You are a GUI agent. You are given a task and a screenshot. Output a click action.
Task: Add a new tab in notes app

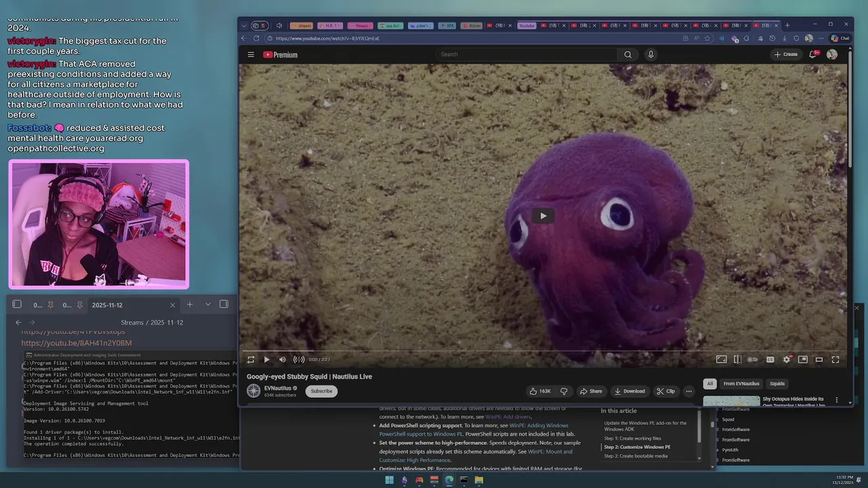point(190,305)
